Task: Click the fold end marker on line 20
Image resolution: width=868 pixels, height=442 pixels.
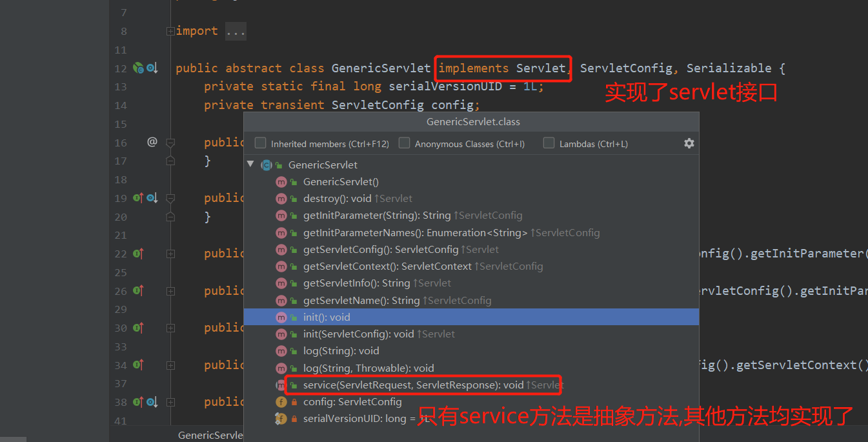Action: tap(170, 216)
